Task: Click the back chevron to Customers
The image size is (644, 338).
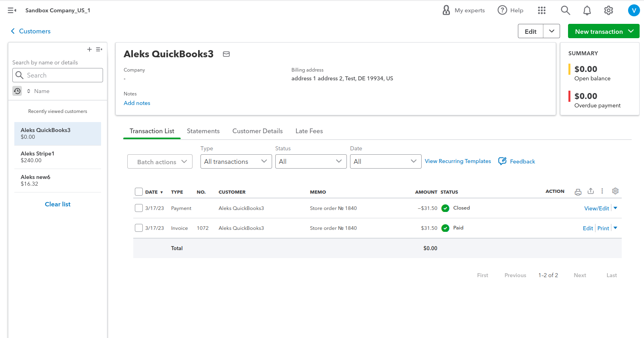Action: [x=13, y=31]
